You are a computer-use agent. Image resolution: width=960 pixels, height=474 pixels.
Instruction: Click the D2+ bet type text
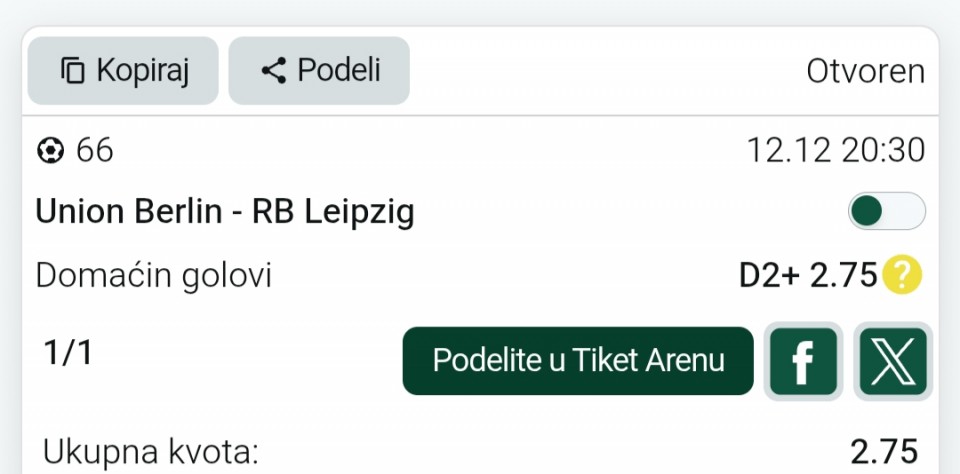point(769,275)
